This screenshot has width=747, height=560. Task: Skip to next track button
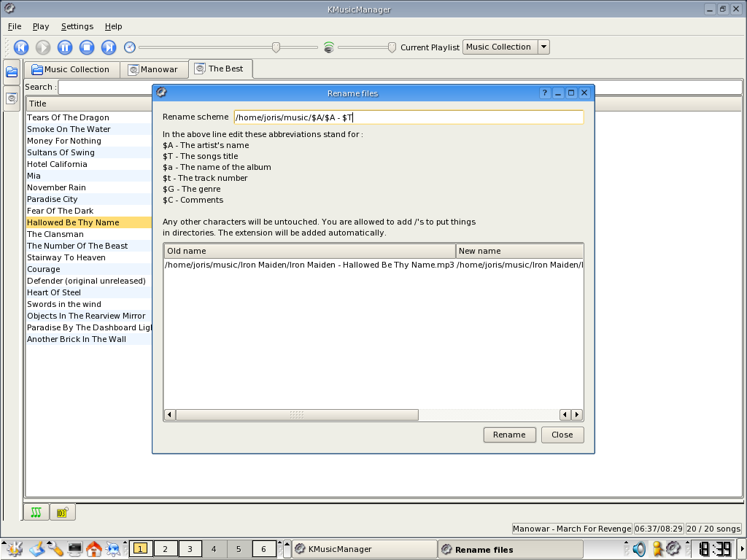109,47
